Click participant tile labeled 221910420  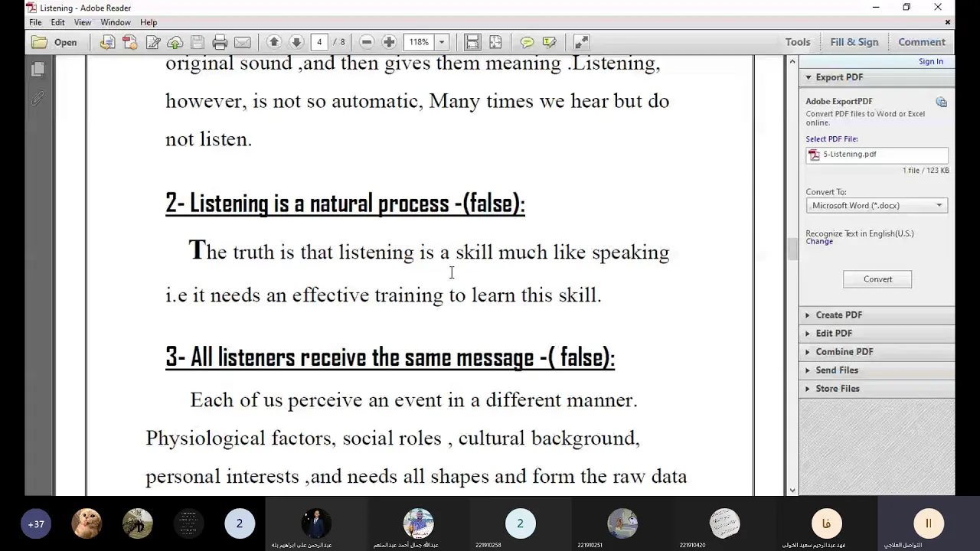point(724,523)
